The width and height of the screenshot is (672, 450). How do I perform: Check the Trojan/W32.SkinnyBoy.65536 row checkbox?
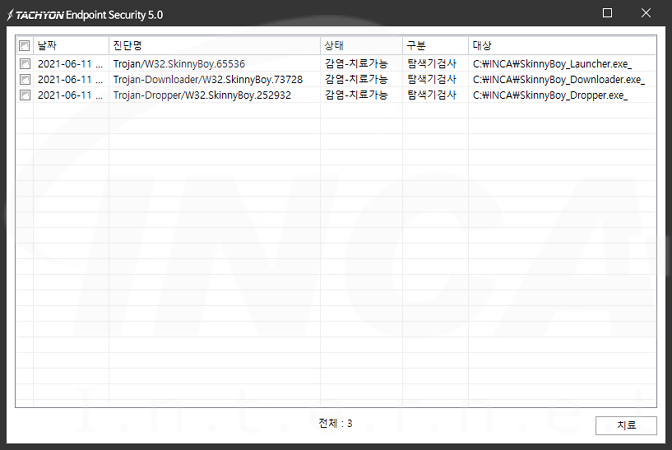pyautogui.click(x=25, y=64)
